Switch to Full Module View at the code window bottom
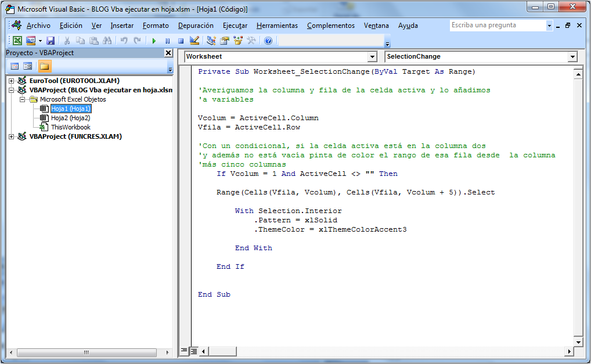The image size is (591, 364). [x=193, y=351]
